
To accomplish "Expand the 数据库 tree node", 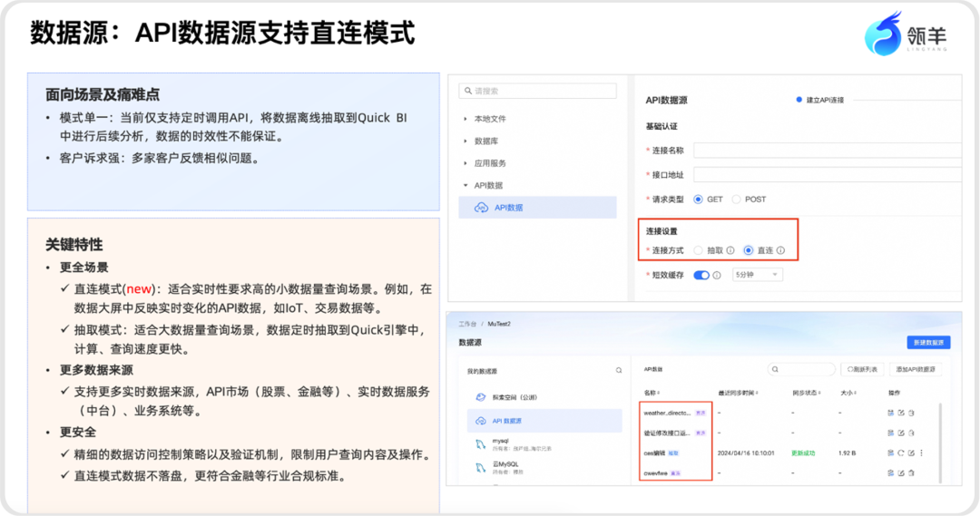I will (465, 141).
